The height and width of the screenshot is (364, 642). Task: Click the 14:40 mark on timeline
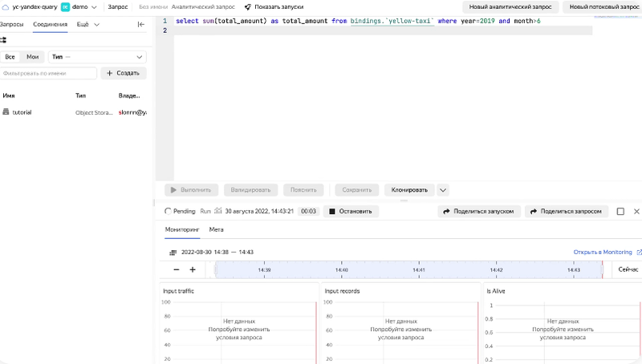[342, 270]
